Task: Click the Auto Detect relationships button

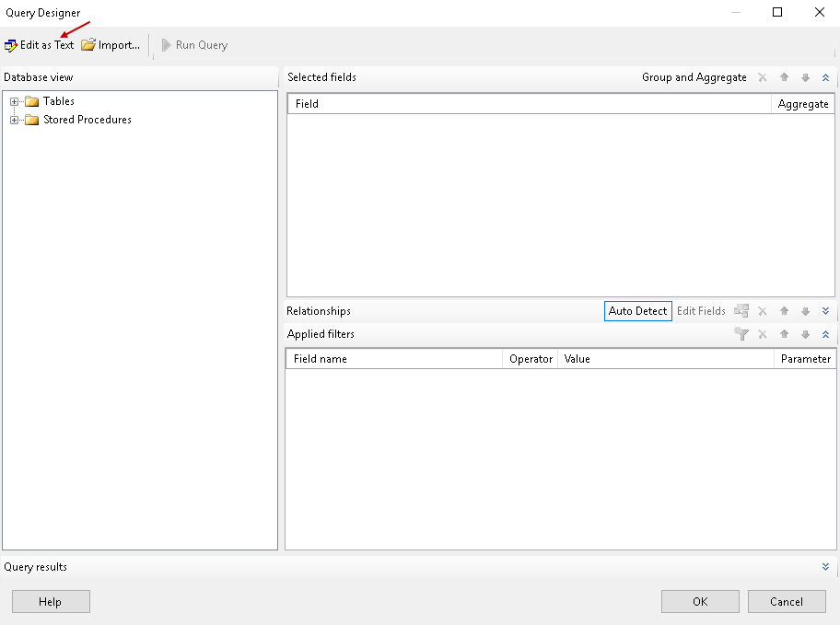Action: (x=638, y=311)
